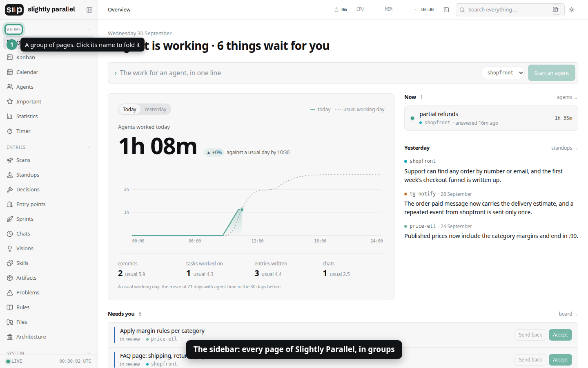Open the Sprints page
Screen dimensions: 588x368
49,219
